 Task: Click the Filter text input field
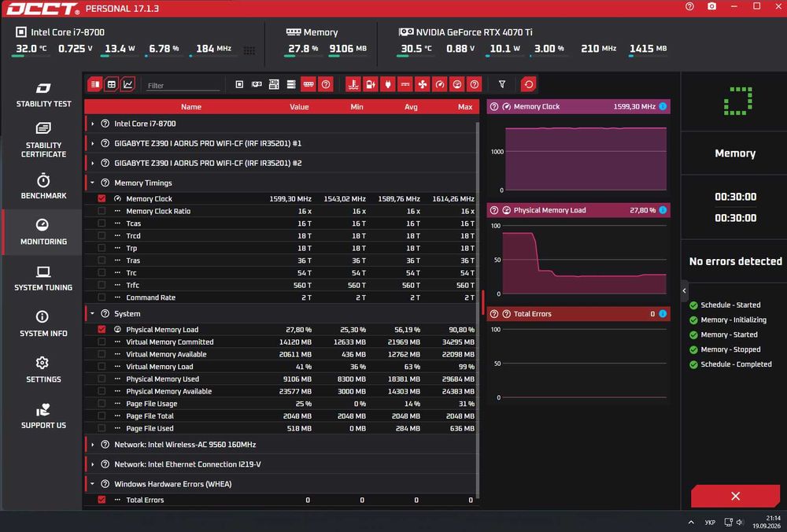pos(183,85)
